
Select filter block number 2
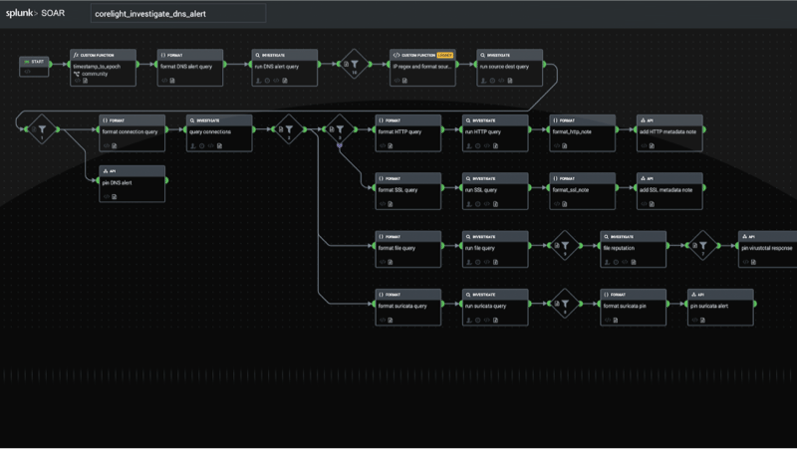point(289,129)
